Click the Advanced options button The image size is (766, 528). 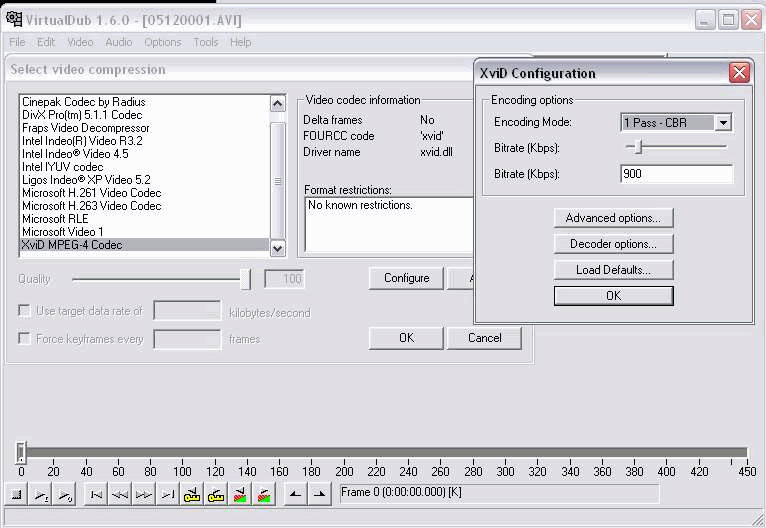[613, 218]
